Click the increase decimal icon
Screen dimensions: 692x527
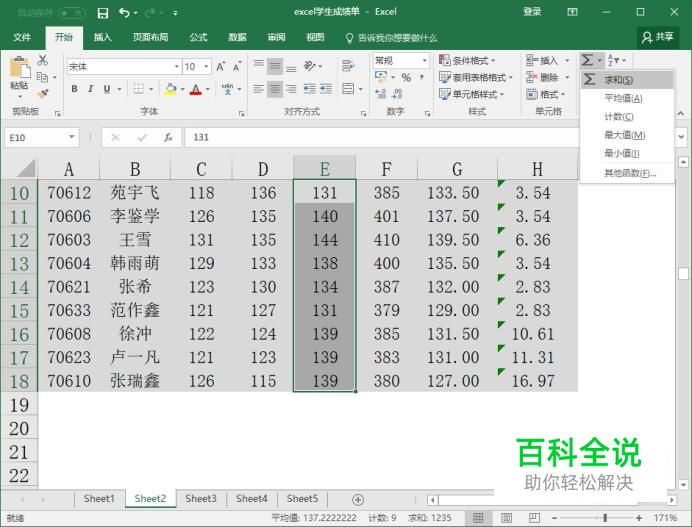pyautogui.click(x=380, y=94)
